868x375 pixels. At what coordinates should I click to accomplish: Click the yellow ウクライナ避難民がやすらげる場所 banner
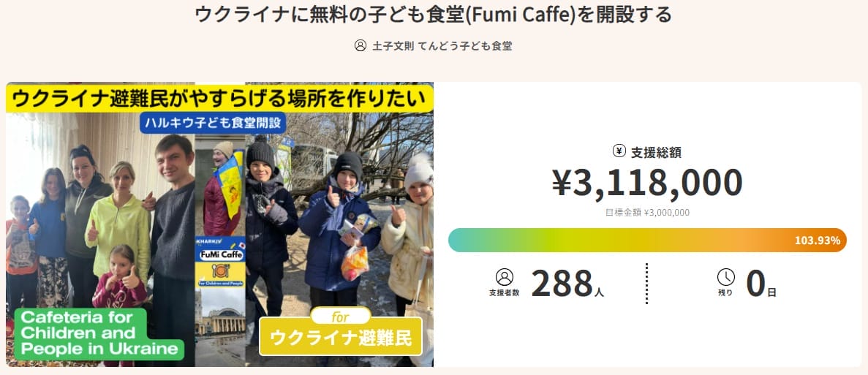click(219, 99)
